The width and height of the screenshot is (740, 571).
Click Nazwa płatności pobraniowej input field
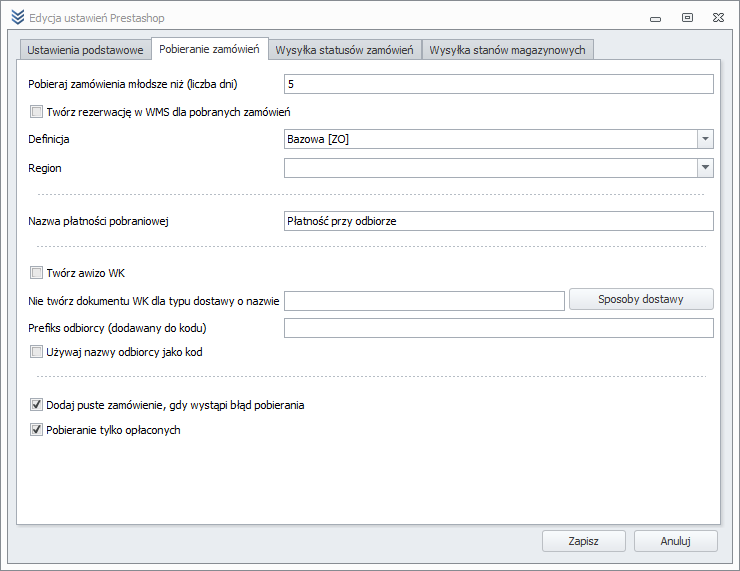499,221
